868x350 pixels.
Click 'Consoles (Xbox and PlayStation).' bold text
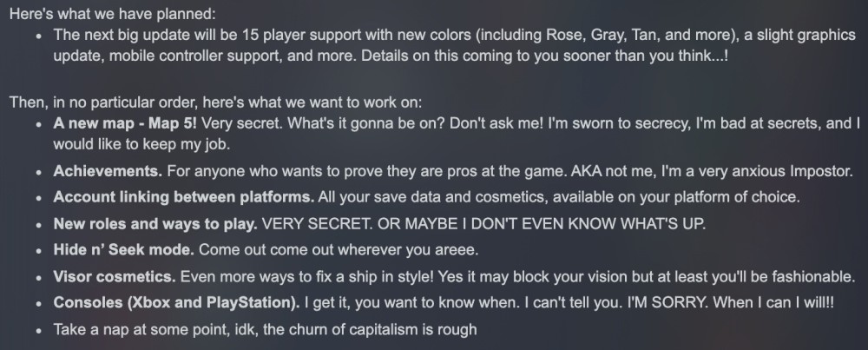[x=176, y=303]
